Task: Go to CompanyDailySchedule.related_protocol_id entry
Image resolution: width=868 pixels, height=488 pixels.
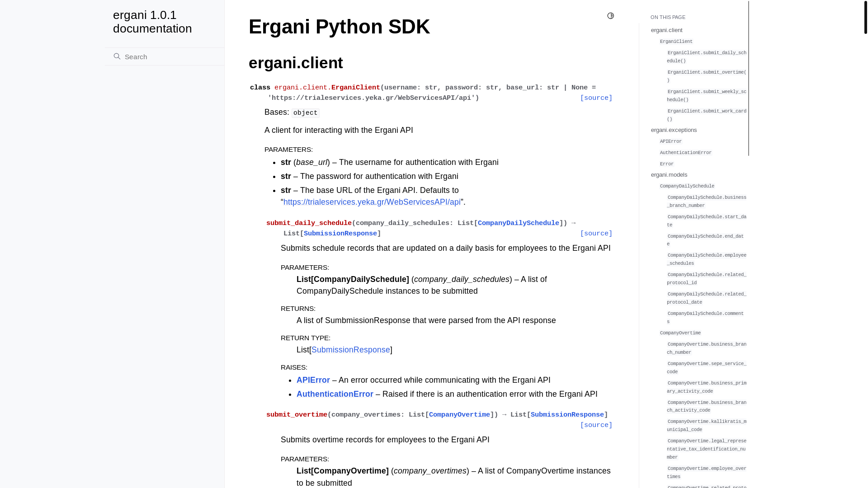Action: point(707,279)
